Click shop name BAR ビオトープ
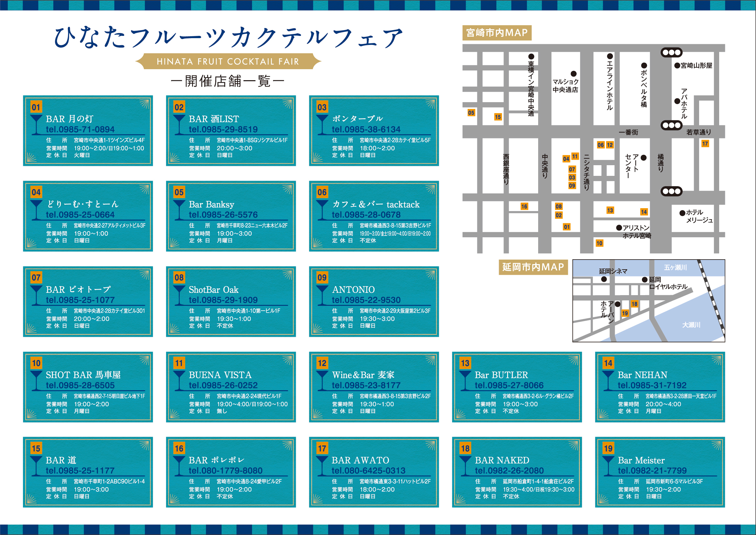The width and height of the screenshot is (756, 535). 79,290
